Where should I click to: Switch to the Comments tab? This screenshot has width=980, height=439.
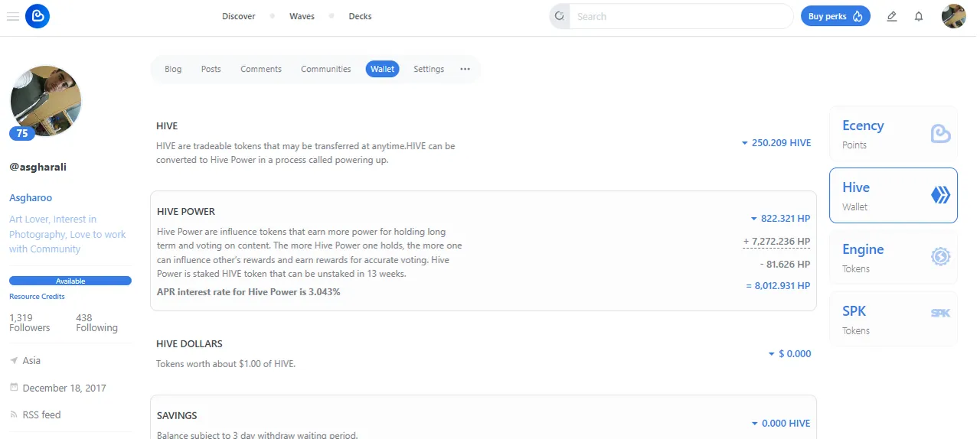(261, 69)
